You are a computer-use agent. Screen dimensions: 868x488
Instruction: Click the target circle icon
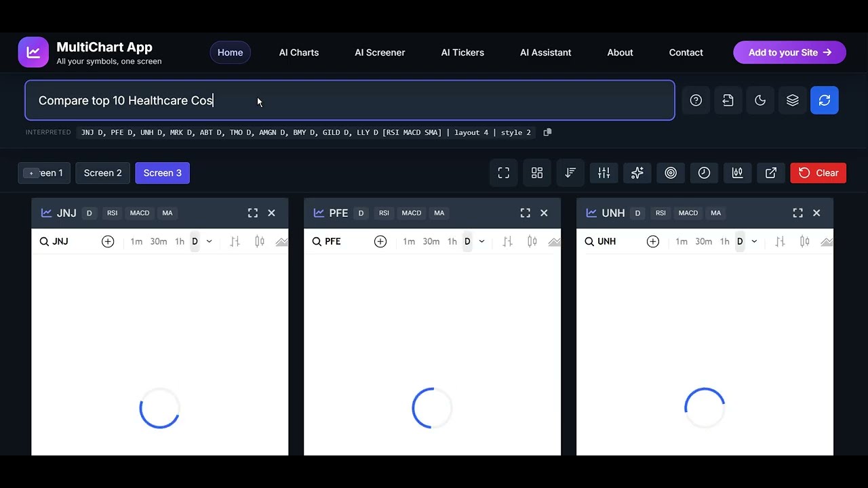(671, 173)
